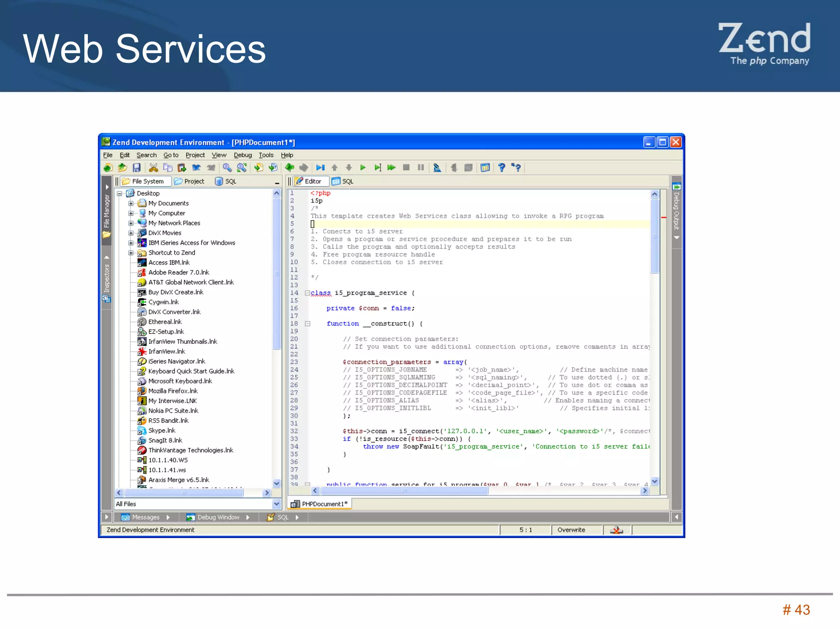Collapse the __construct function code fold
This screenshot has height=630, width=840.
pyautogui.click(x=307, y=324)
